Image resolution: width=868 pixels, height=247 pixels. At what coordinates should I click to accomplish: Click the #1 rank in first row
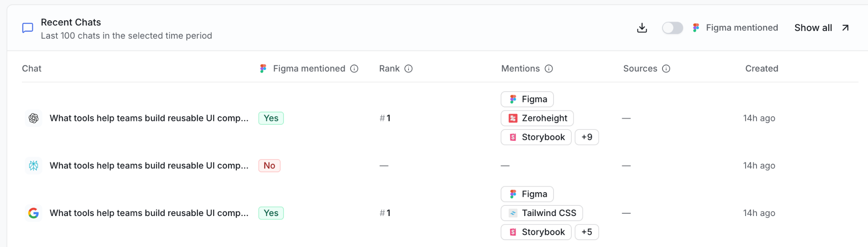385,118
